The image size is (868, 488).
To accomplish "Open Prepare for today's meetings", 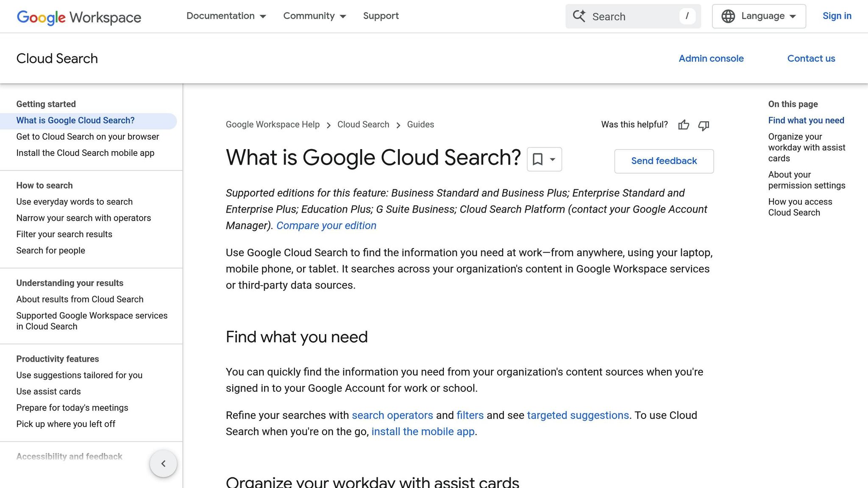I will [x=72, y=408].
